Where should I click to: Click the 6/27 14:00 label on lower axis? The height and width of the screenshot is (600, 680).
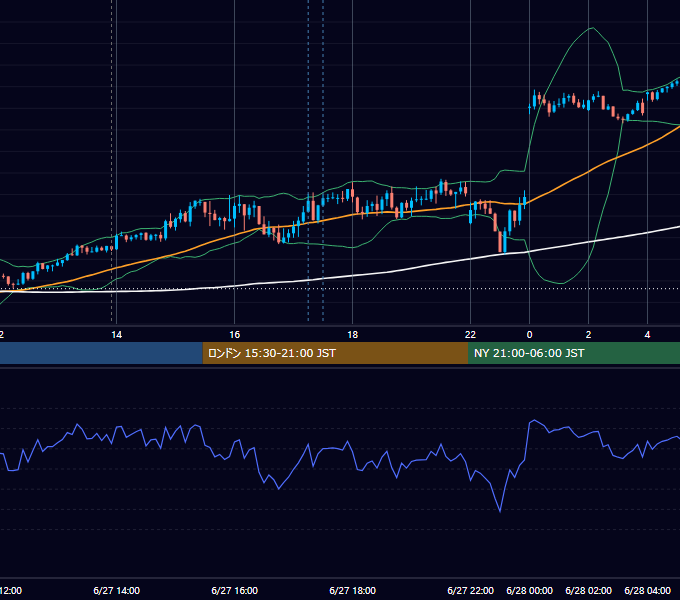tap(116, 590)
